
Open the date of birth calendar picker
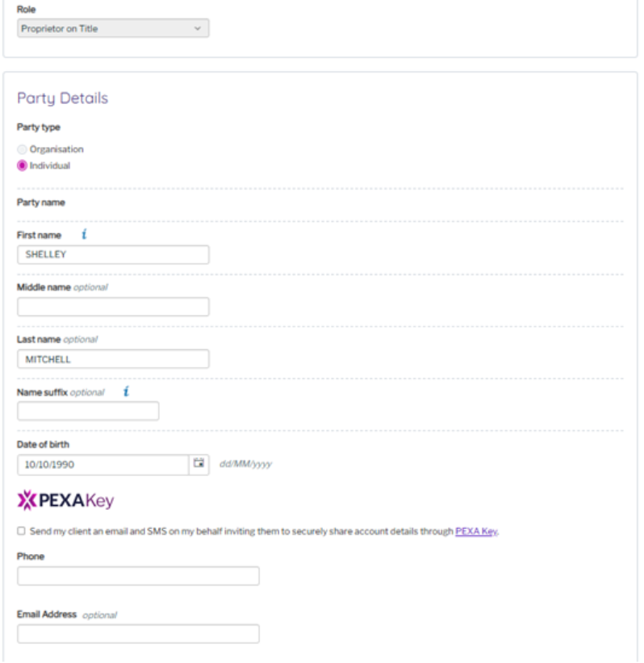(x=199, y=465)
